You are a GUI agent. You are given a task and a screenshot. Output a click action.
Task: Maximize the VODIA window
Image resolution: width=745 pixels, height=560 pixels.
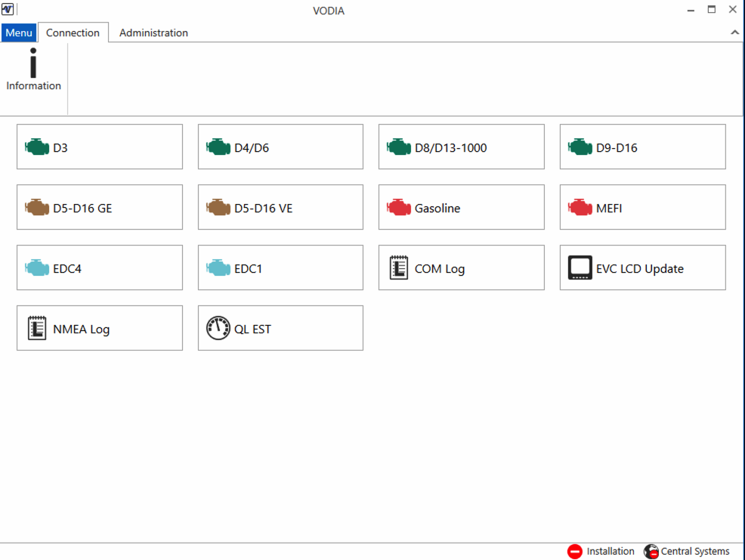pyautogui.click(x=711, y=10)
